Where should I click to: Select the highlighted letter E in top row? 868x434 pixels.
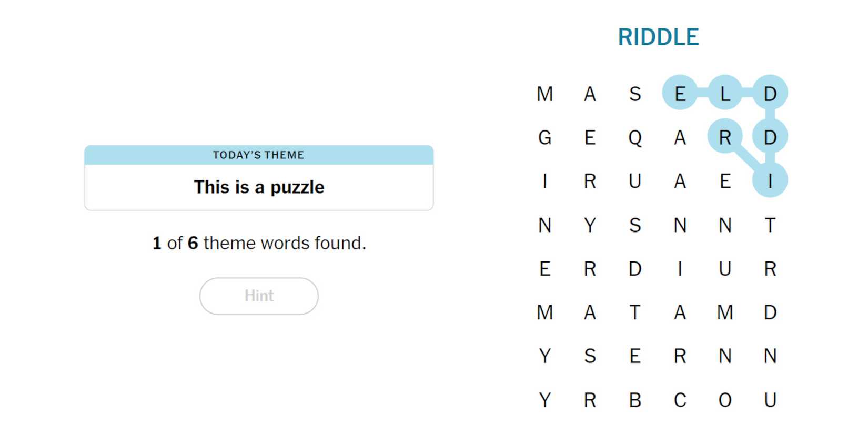[680, 94]
